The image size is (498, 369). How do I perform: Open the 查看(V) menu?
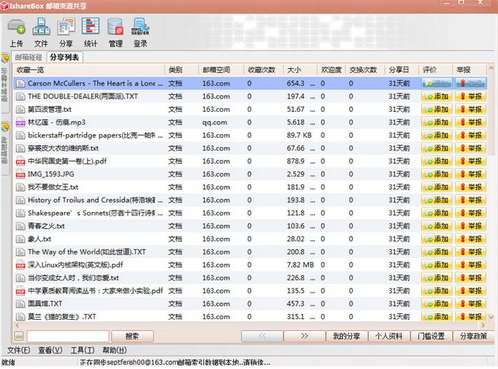click(x=50, y=350)
